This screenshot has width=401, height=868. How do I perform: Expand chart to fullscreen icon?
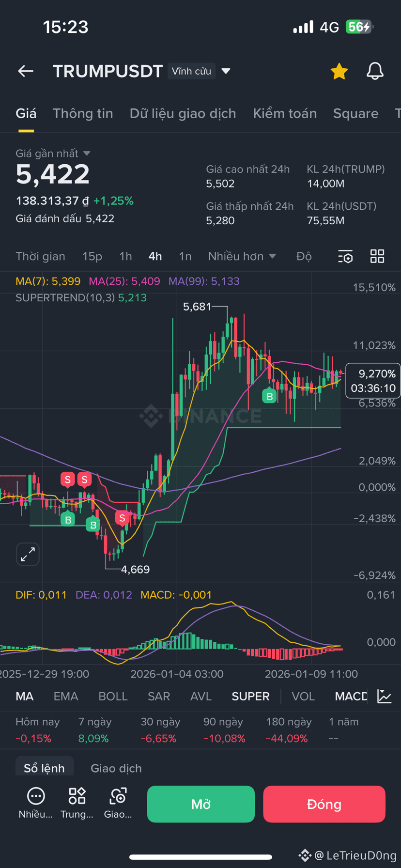click(28, 554)
